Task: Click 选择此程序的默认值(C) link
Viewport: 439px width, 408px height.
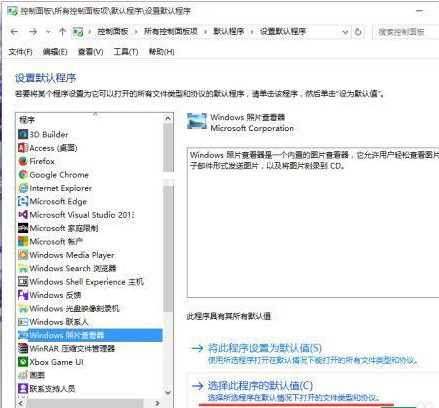Action: point(260,386)
